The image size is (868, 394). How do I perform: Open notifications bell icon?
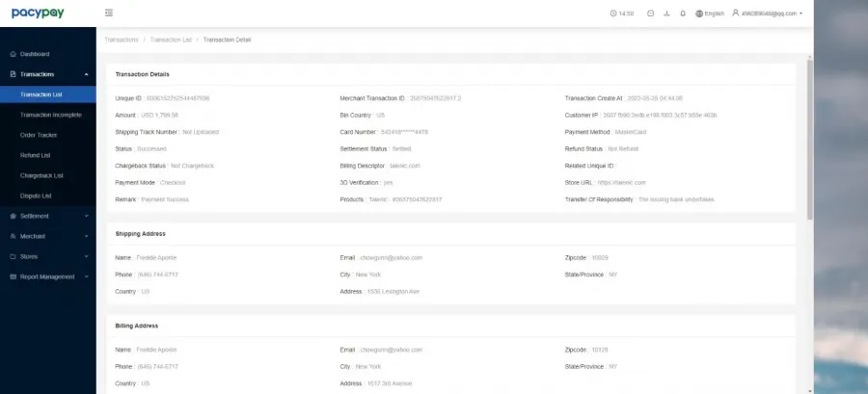pyautogui.click(x=683, y=13)
